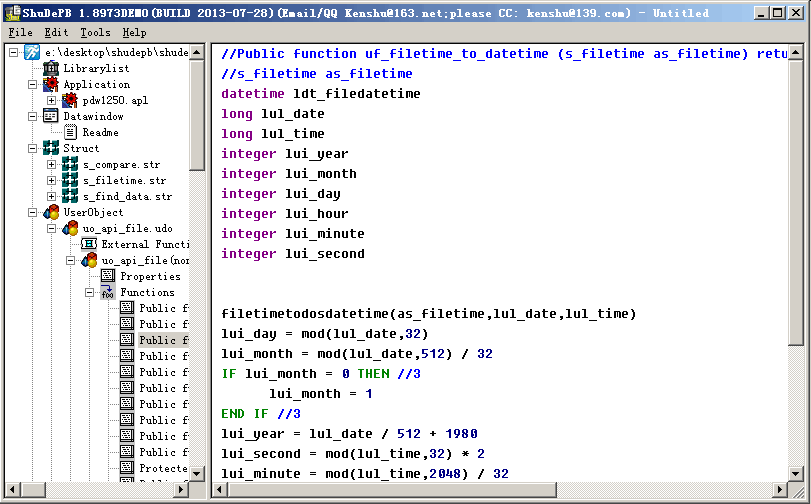The image size is (811, 504).
Task: Click the tree panel scroll left arrow
Action: 12,489
